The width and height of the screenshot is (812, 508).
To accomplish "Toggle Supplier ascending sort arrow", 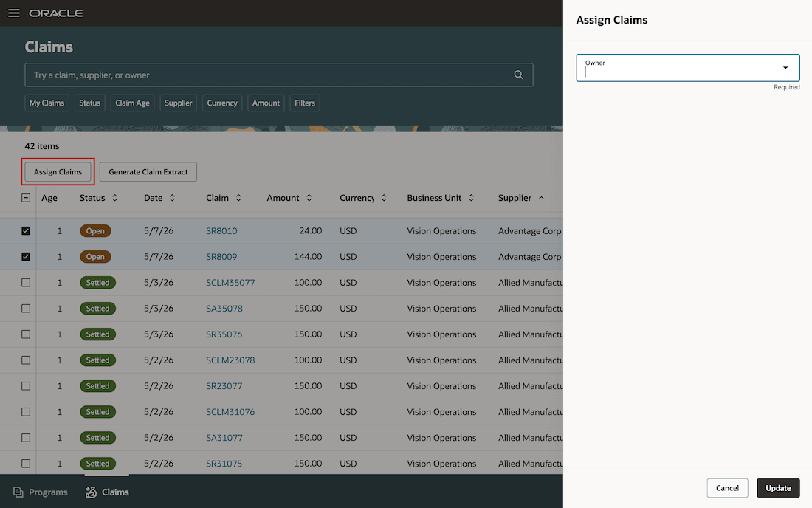I will (x=541, y=198).
